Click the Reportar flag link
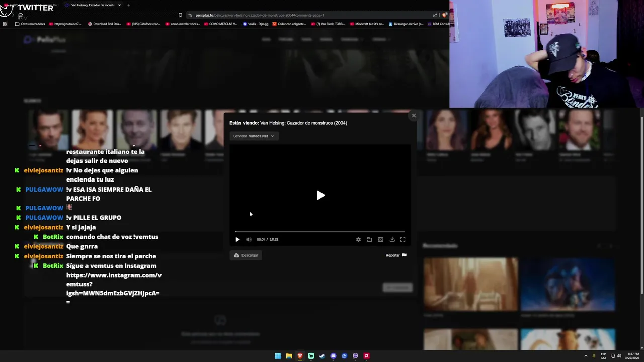This screenshot has height=362, width=644. coord(396,255)
